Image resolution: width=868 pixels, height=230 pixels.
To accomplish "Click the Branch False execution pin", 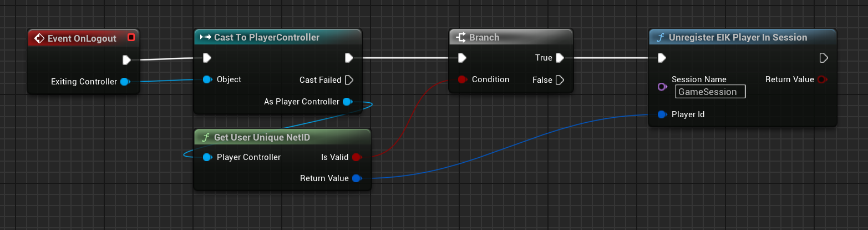I will 560,80.
